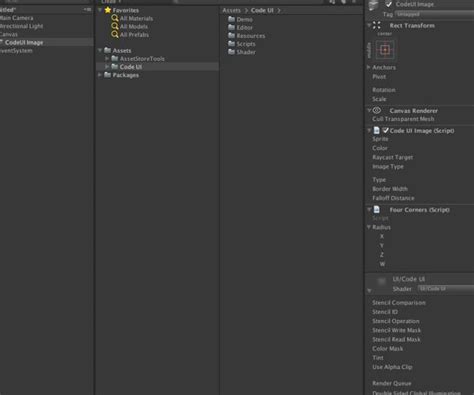Select CodeUI Image in Hierarchy
Screen dimensions: 474x395
click(x=24, y=42)
